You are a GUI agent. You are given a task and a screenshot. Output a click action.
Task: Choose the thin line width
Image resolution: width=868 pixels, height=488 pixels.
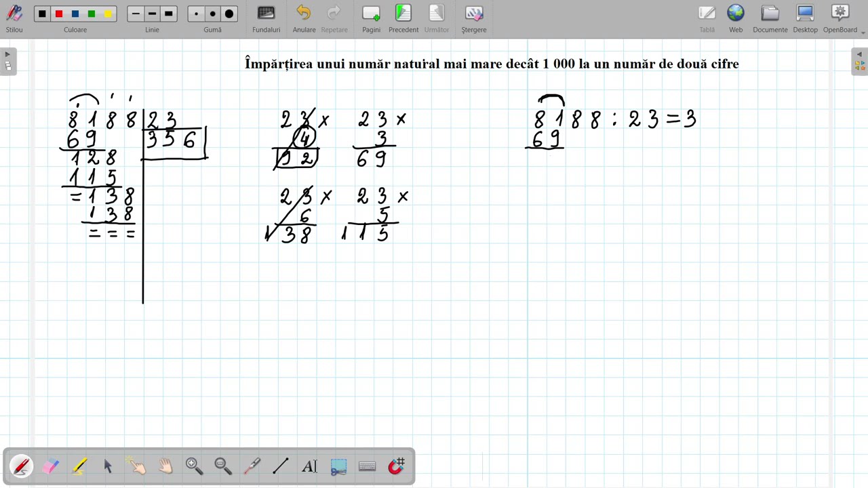click(136, 14)
